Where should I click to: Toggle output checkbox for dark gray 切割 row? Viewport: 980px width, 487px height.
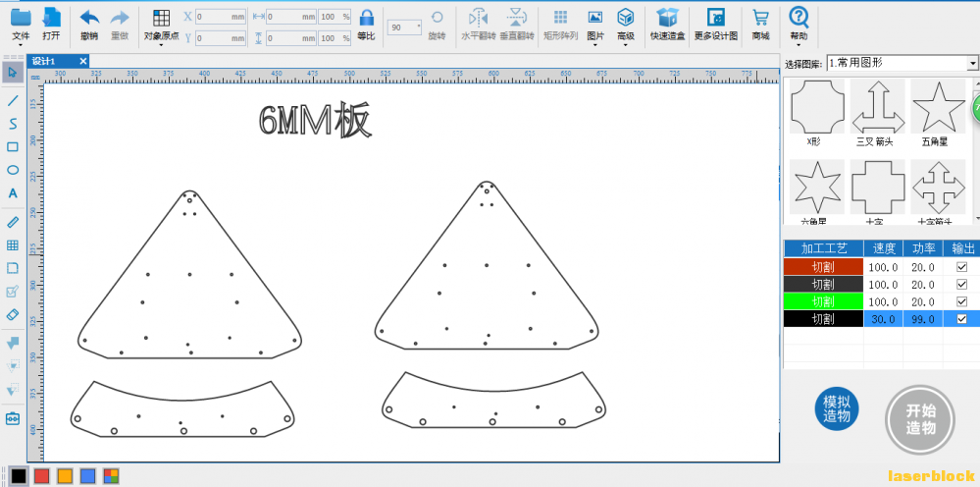(x=961, y=285)
